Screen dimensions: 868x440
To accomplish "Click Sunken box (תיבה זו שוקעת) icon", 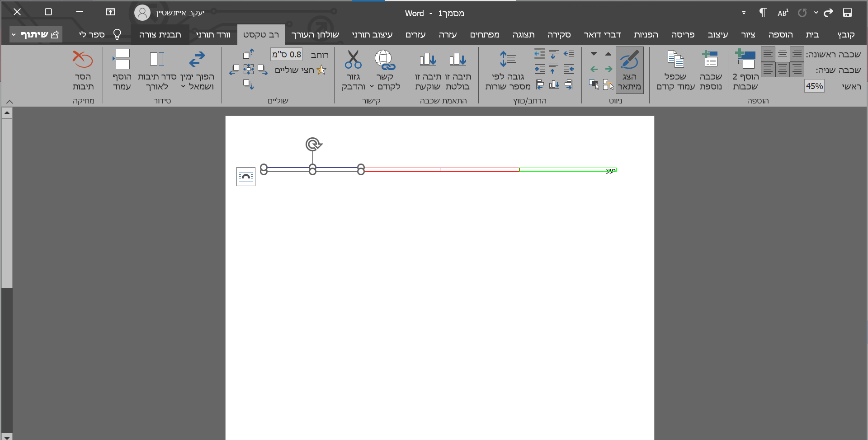I will [428, 60].
